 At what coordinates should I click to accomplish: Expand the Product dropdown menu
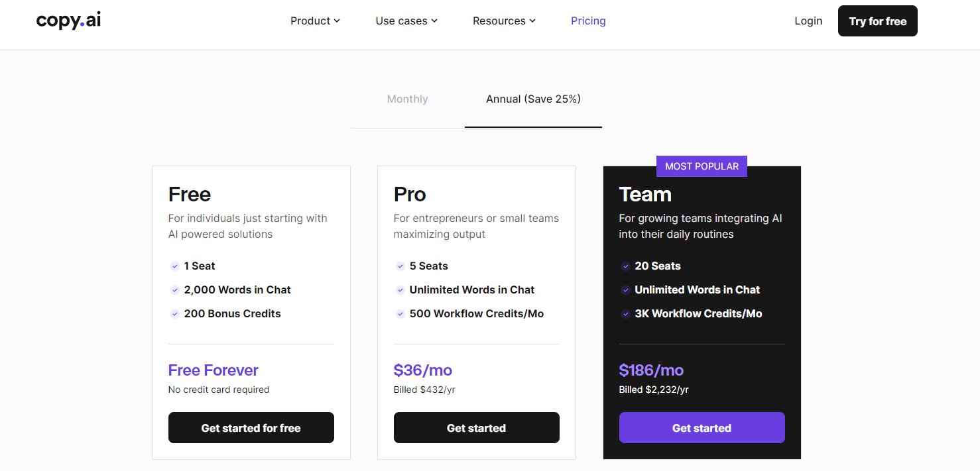point(315,21)
